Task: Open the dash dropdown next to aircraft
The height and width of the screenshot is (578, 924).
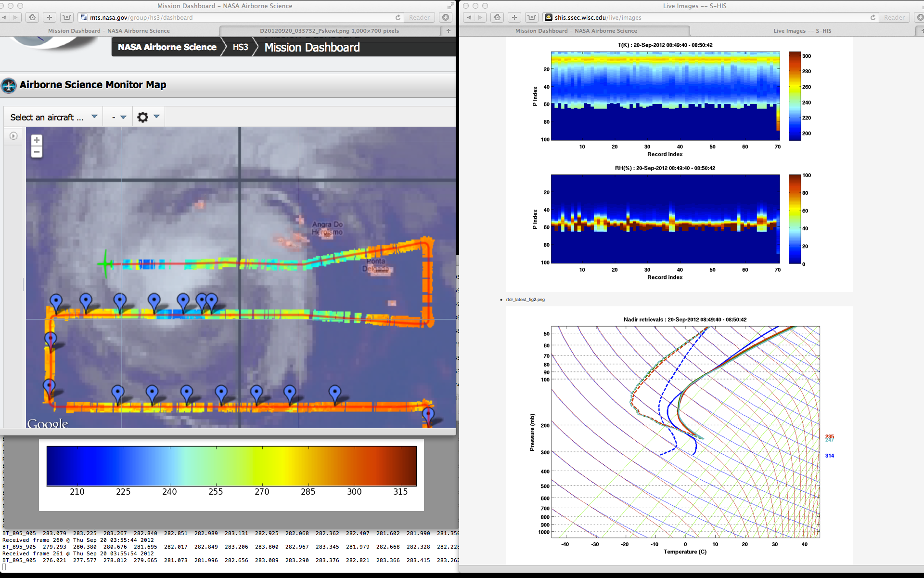Action: [119, 117]
